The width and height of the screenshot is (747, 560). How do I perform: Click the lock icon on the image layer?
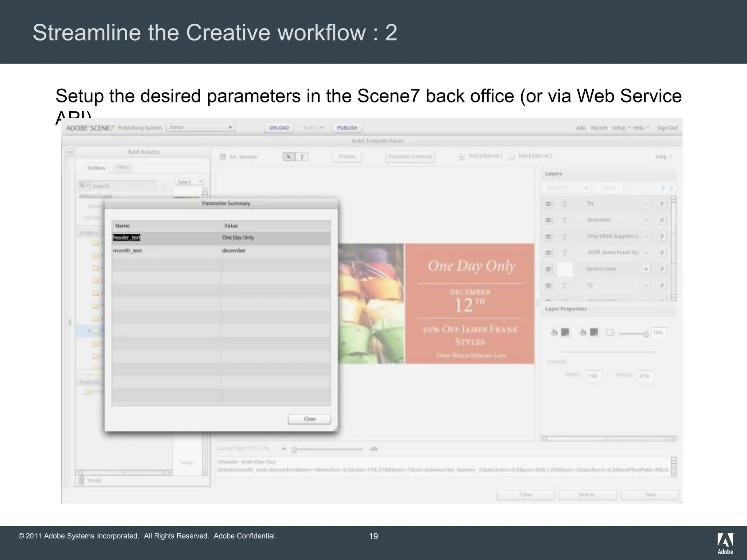click(x=646, y=269)
